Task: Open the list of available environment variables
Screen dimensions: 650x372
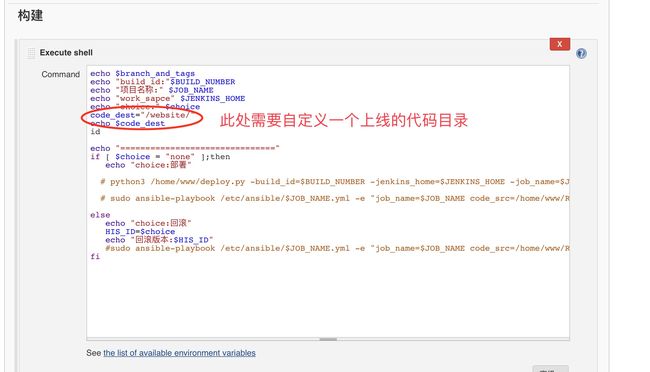Action: 179,353
